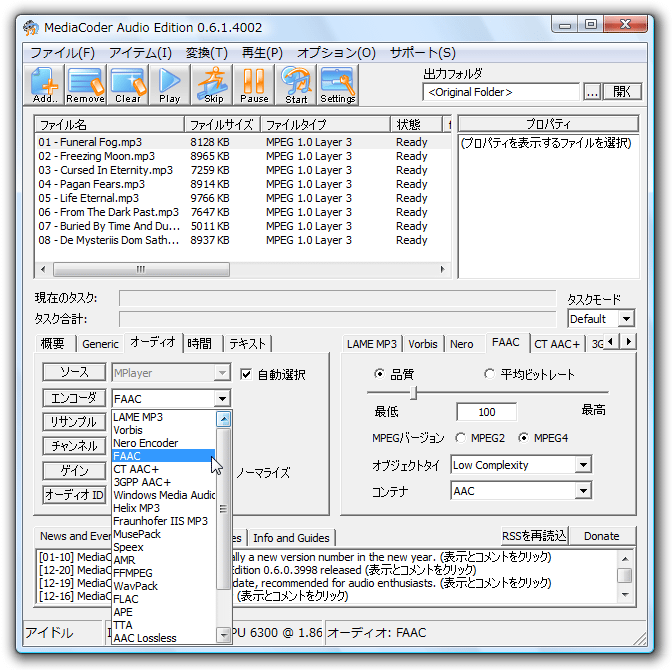Click the file list horizontal scrollbar thumb

pos(141,270)
